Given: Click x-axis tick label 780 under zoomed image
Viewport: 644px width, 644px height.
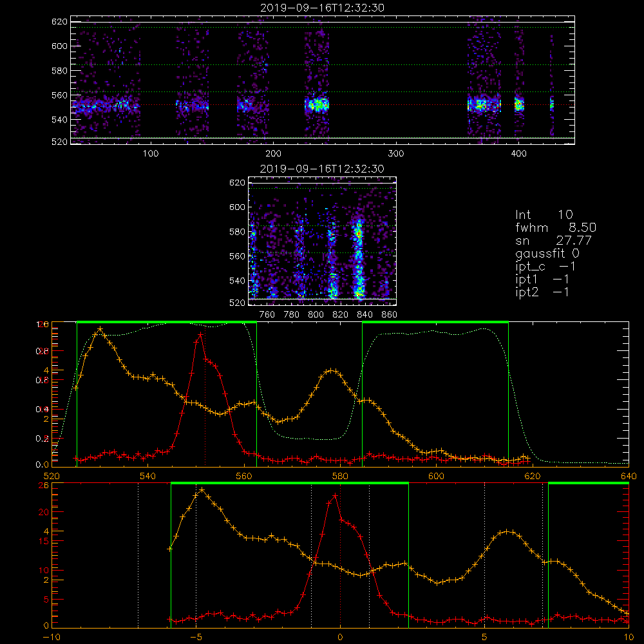Looking at the screenshot, I should [292, 315].
